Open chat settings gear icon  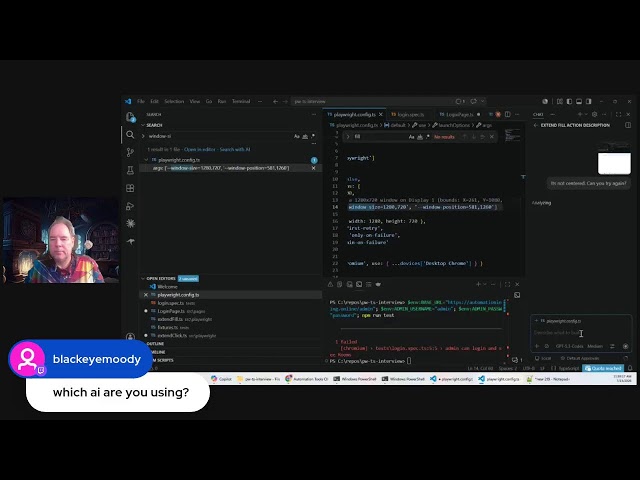pyautogui.click(x=594, y=114)
